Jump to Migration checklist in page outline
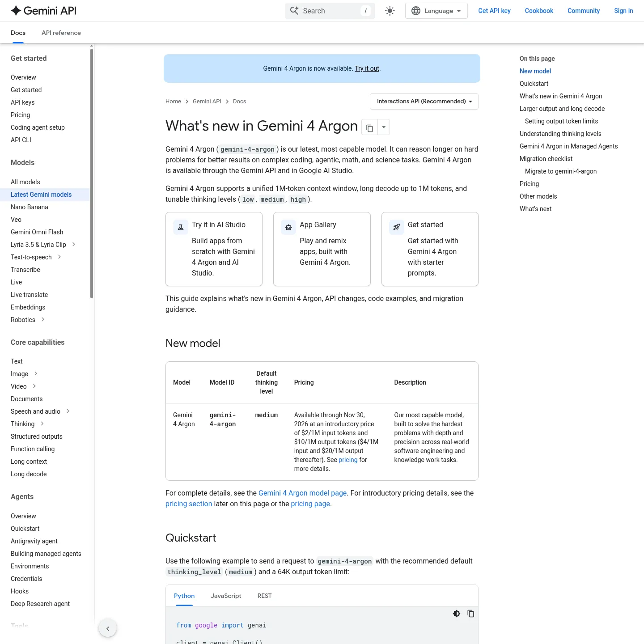Image resolution: width=644 pixels, height=644 pixels. [546, 159]
